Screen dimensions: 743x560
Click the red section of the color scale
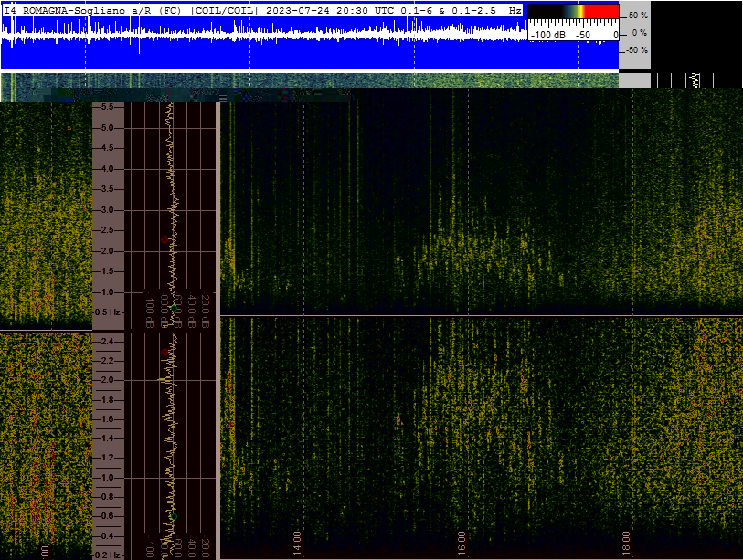coord(601,11)
